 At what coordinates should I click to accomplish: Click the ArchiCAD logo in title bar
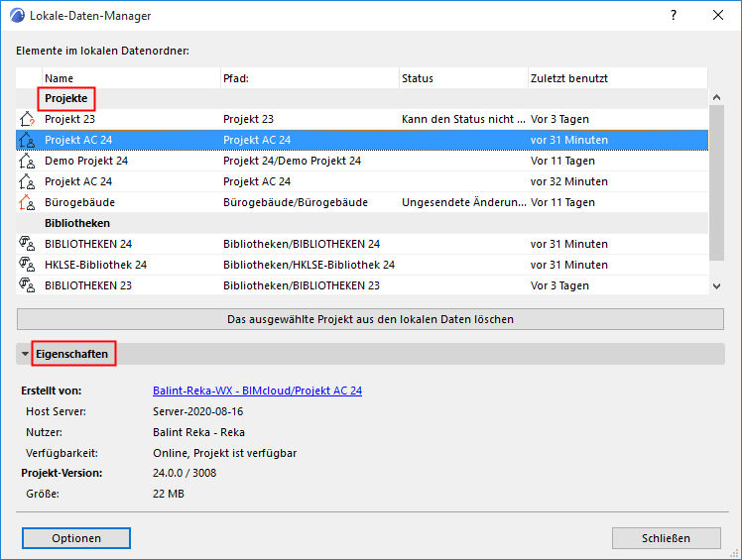click(16, 16)
